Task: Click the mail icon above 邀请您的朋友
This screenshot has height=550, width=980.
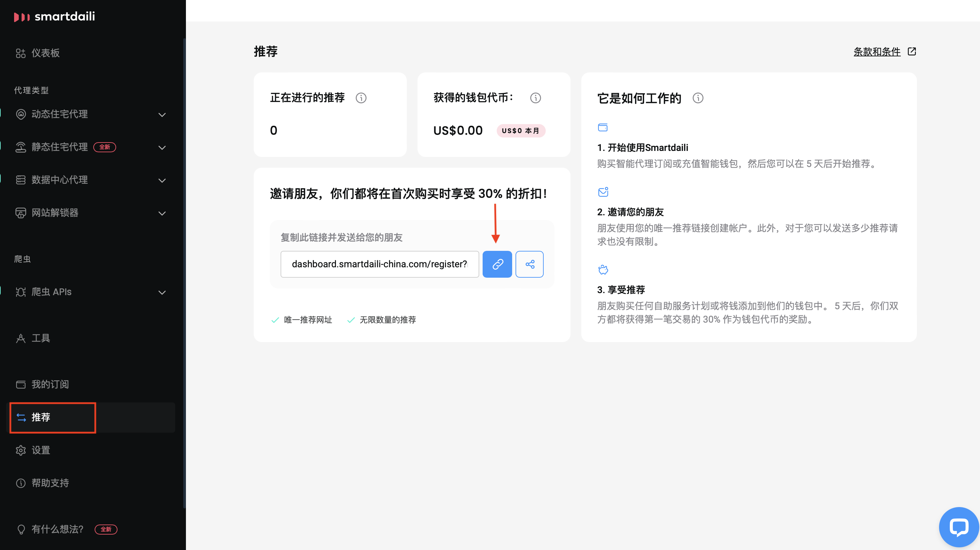Action: (603, 191)
